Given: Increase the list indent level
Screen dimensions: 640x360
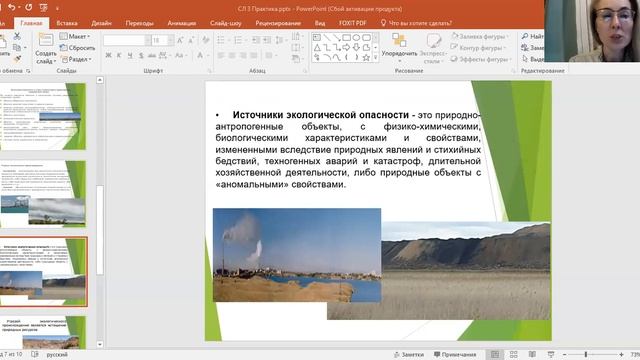Looking at the screenshot, I should coord(267,40).
